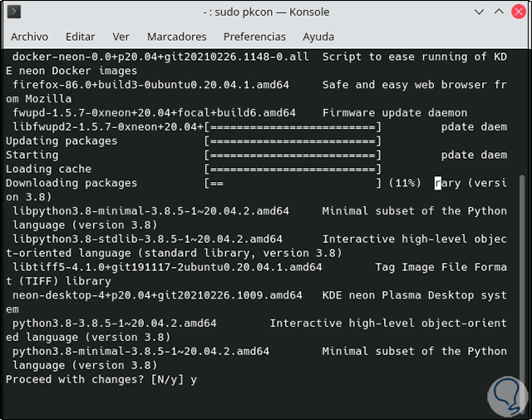Minimize the Konsole window

click(x=479, y=13)
